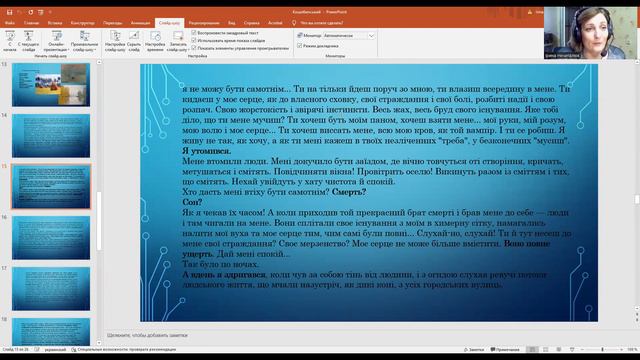Image resolution: width=640 pixels, height=360 pixels.
Task: Click the zoom in plus button
Action: (621, 349)
